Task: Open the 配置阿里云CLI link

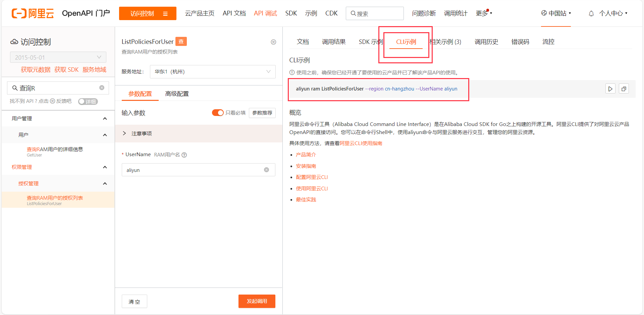Action: [312, 177]
